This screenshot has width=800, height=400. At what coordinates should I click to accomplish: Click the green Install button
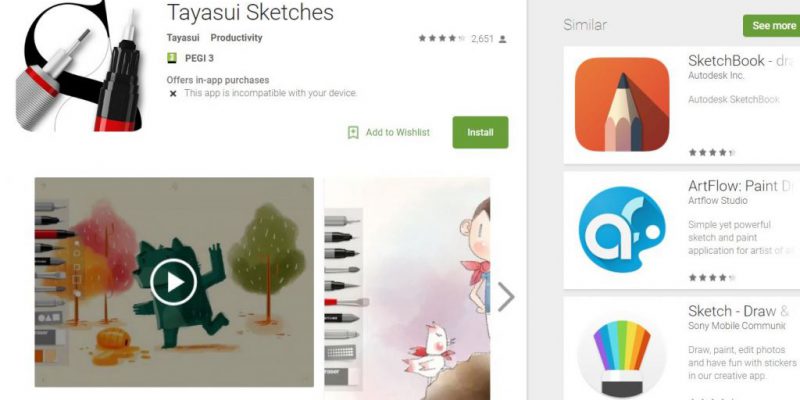pos(480,132)
